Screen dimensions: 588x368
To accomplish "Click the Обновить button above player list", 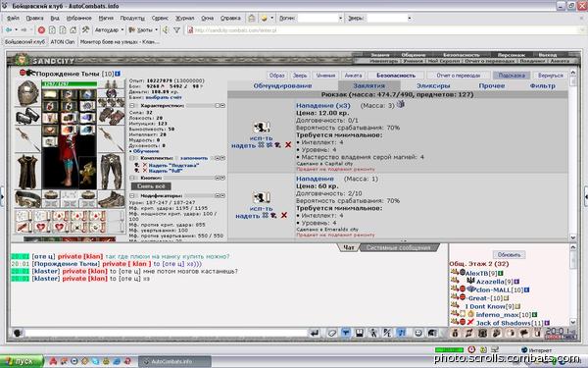I will point(509,254).
